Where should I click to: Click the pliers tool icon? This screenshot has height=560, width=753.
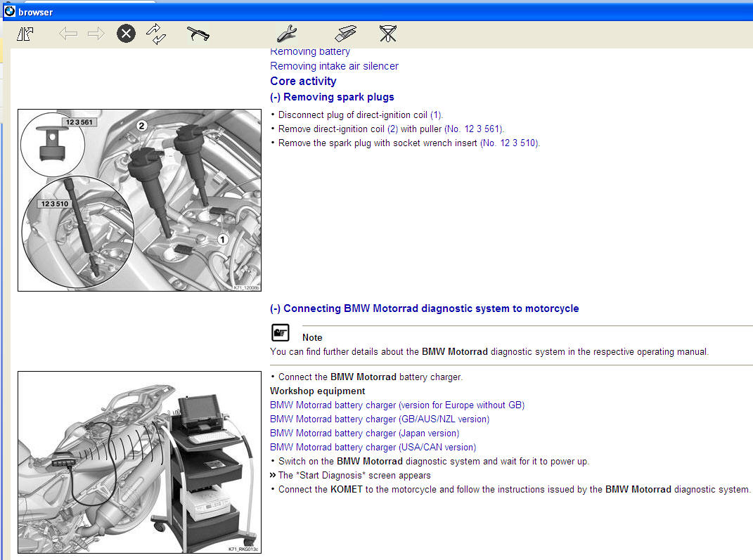point(198,34)
